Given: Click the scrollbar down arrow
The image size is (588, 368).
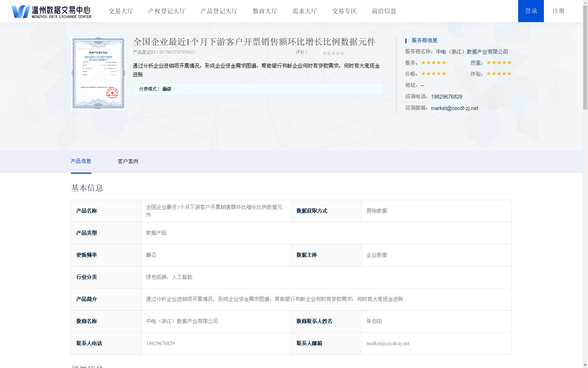Looking at the screenshot, I should pos(585,365).
